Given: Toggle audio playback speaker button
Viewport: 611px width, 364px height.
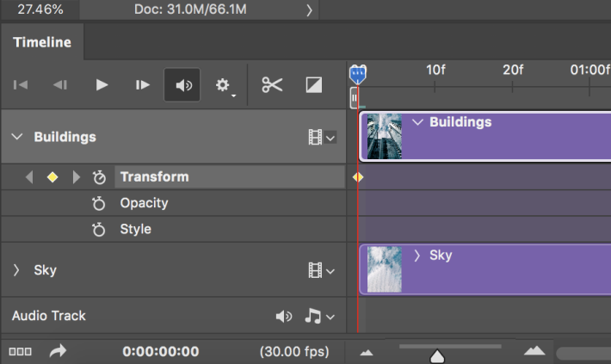Looking at the screenshot, I should click(182, 84).
